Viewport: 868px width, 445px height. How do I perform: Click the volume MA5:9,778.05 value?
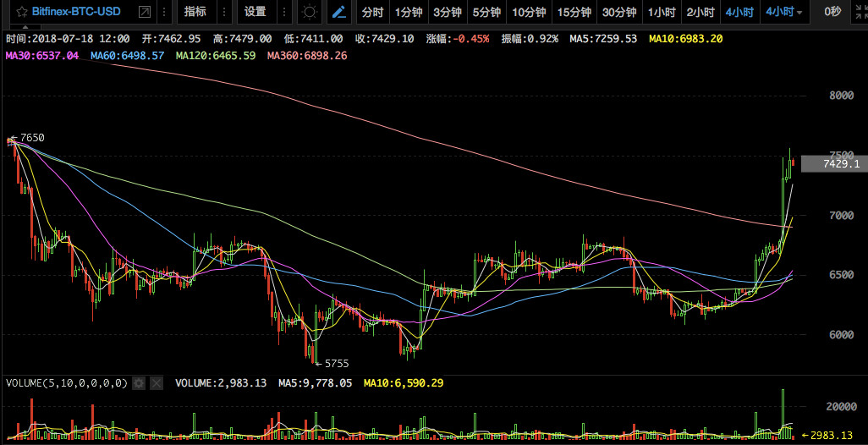(x=315, y=383)
